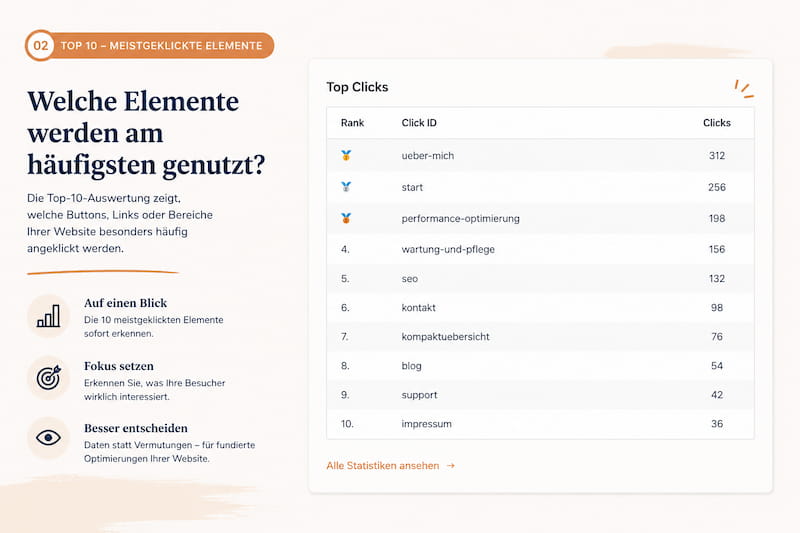Image resolution: width=800 pixels, height=533 pixels.
Task: Click the Click ID column header
Action: 419,123
